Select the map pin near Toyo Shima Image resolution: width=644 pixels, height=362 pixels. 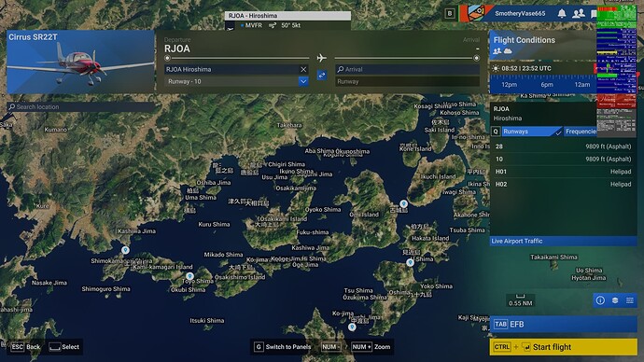[x=189, y=276]
